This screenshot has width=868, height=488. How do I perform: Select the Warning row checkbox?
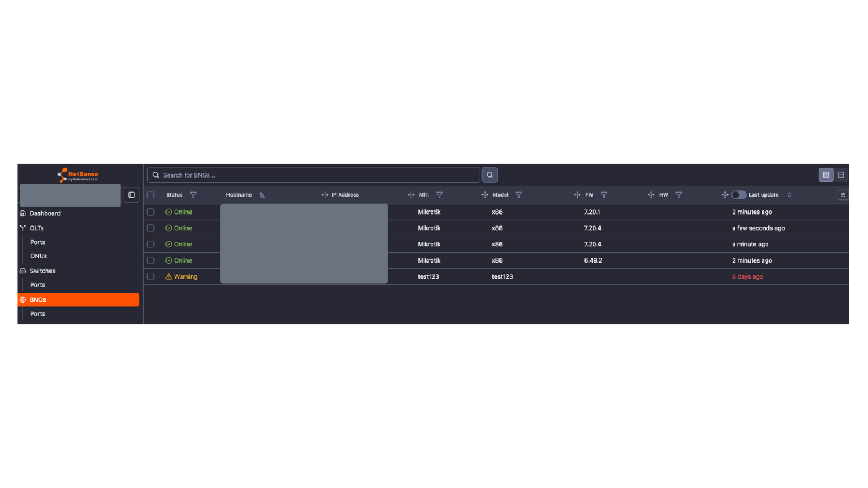pyautogui.click(x=150, y=277)
